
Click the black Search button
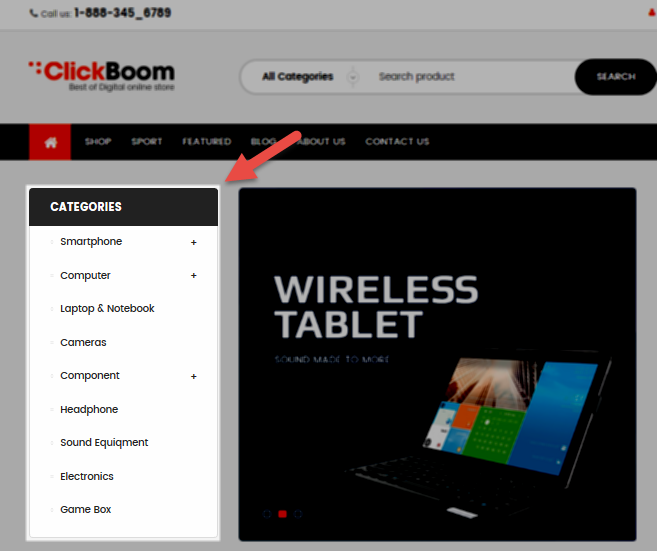coord(616,77)
